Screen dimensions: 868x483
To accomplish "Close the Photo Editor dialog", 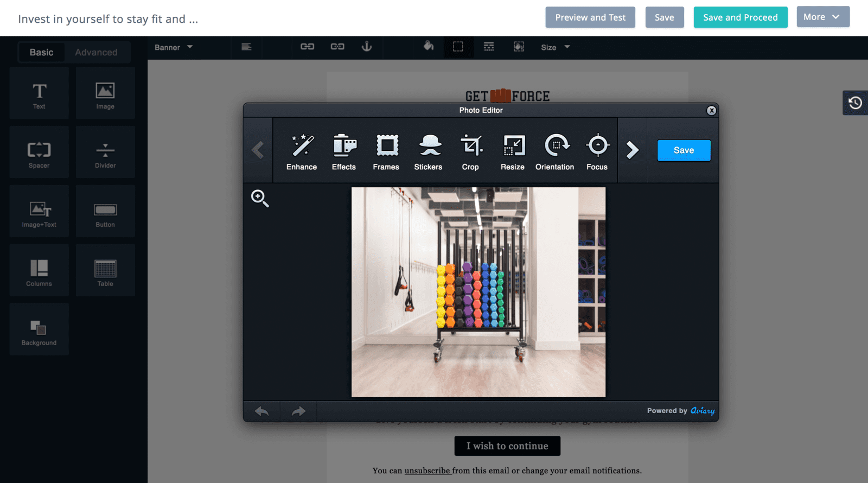I will (711, 110).
